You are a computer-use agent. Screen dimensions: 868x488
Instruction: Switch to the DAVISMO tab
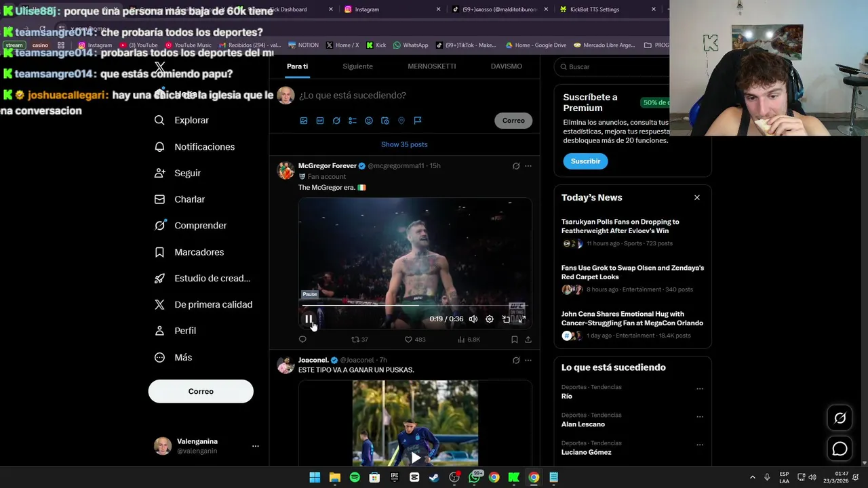(x=507, y=66)
